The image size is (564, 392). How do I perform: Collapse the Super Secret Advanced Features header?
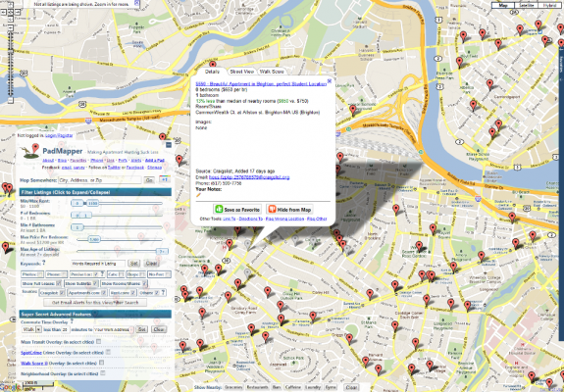(x=95, y=314)
